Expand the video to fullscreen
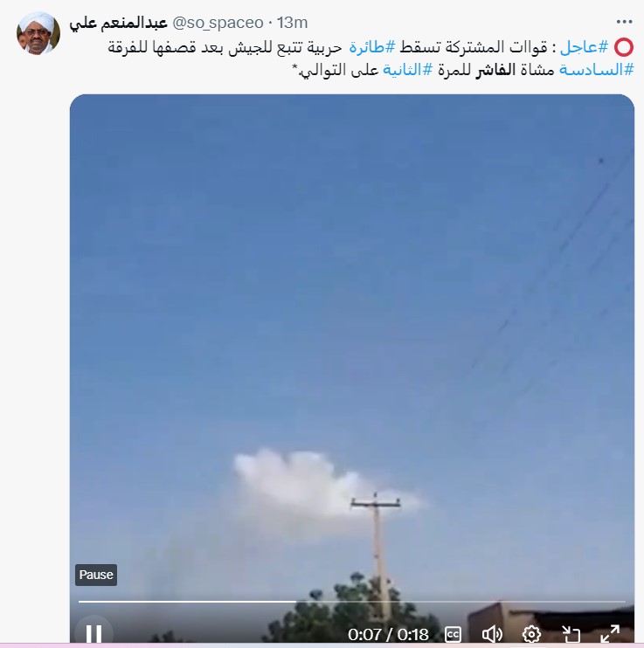 tap(610, 634)
